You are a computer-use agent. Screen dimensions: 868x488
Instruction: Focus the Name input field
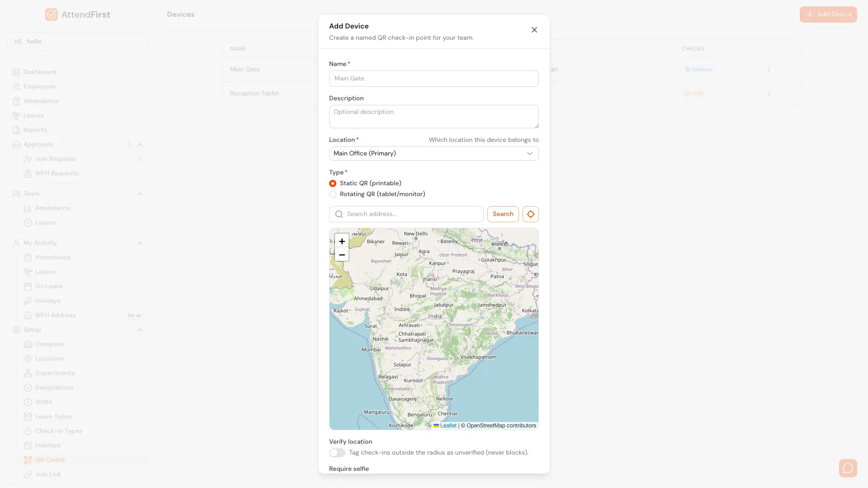pos(434,79)
